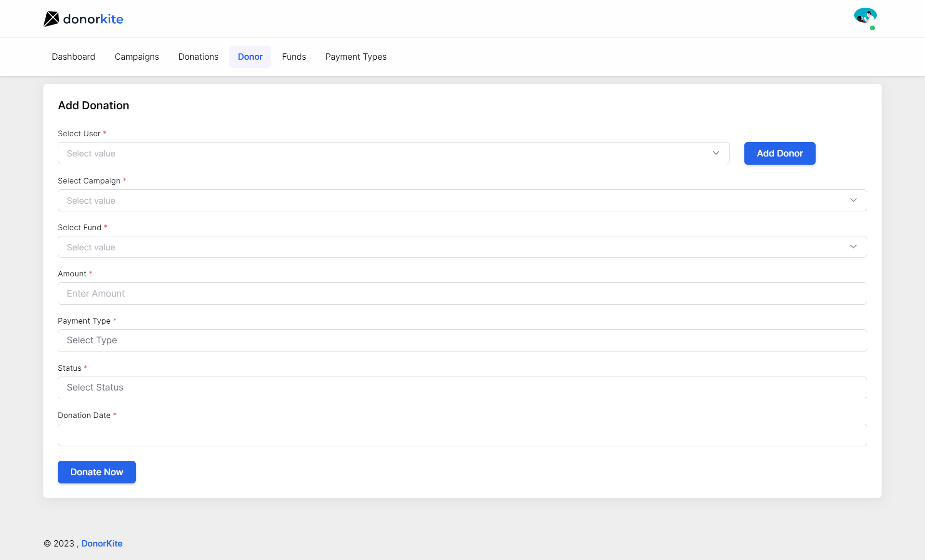Expand the Select Campaign dropdown chevron
925x560 pixels.
click(853, 200)
